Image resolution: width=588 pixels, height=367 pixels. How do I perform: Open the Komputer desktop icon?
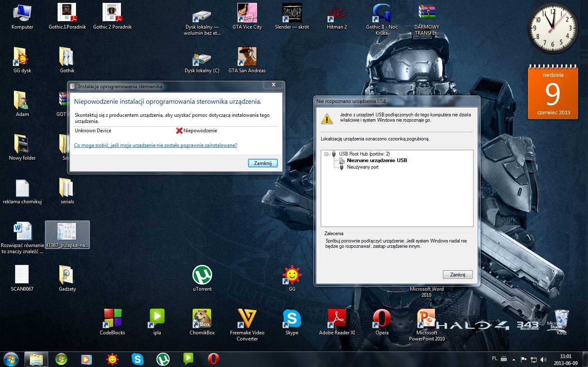tap(22, 16)
